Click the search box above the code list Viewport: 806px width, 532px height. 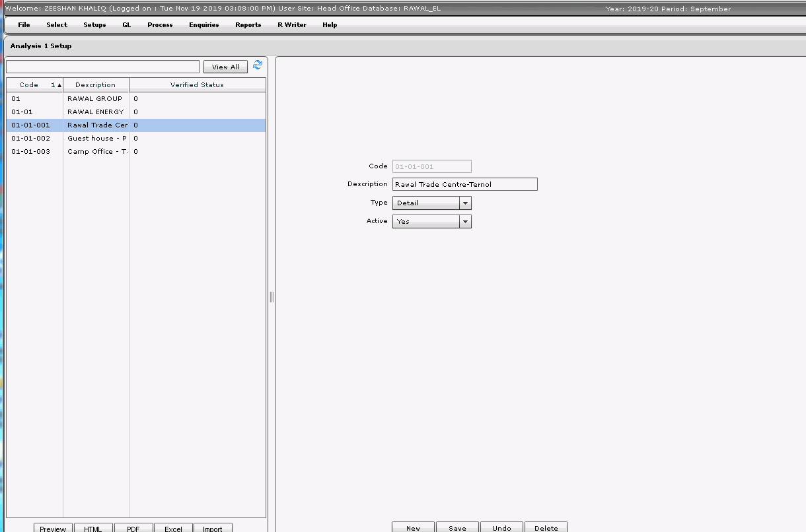(x=102, y=66)
